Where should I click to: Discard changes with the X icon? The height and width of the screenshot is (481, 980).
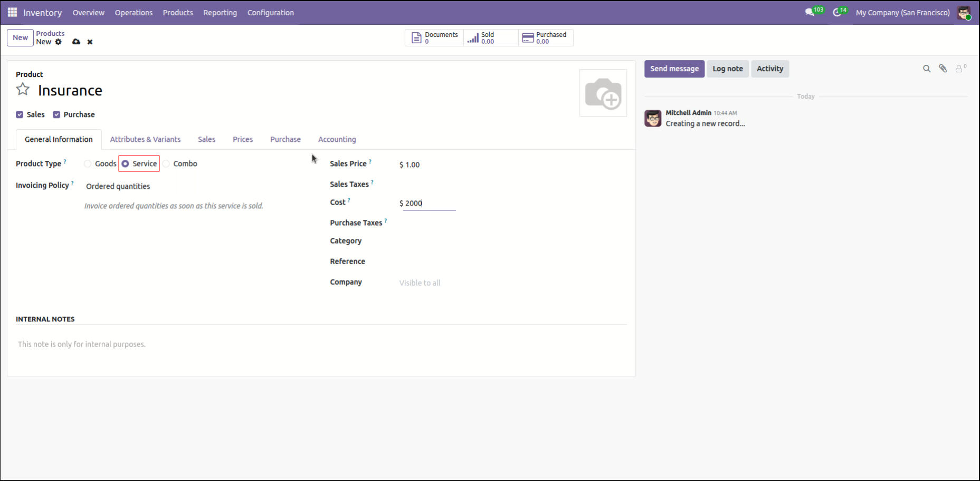pyautogui.click(x=90, y=42)
